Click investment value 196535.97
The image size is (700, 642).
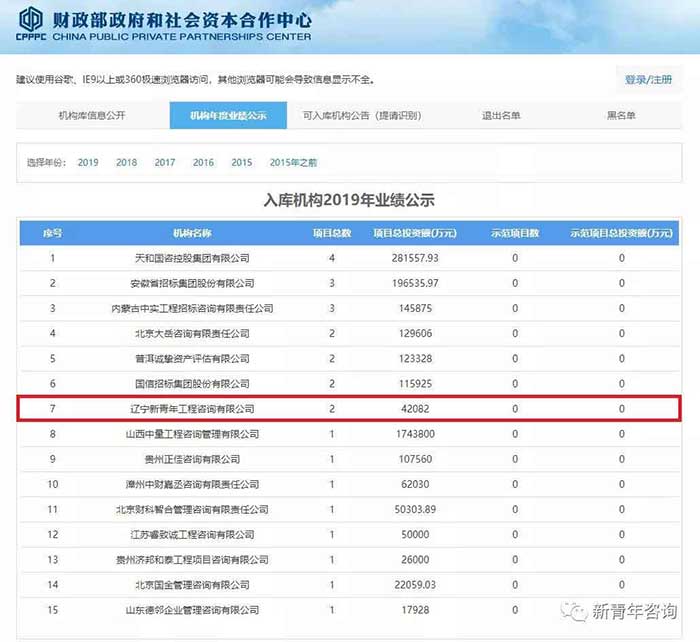415,283
